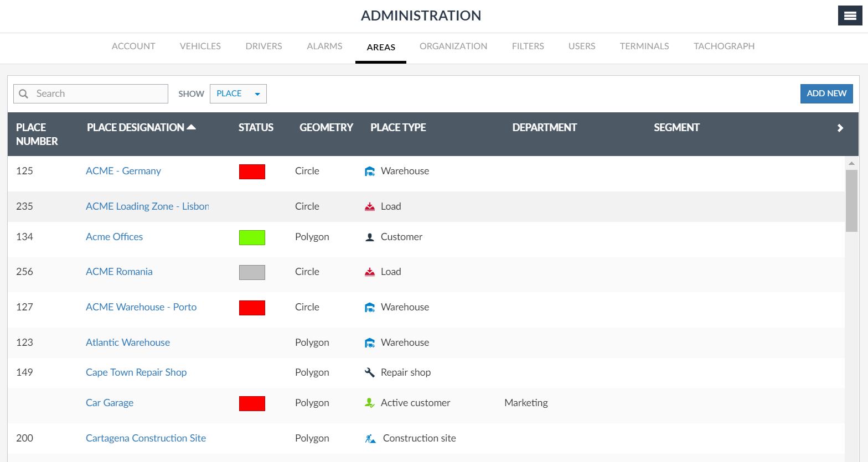Click the warehouse icon for ACME - Germany
The image size is (868, 462).
370,172
